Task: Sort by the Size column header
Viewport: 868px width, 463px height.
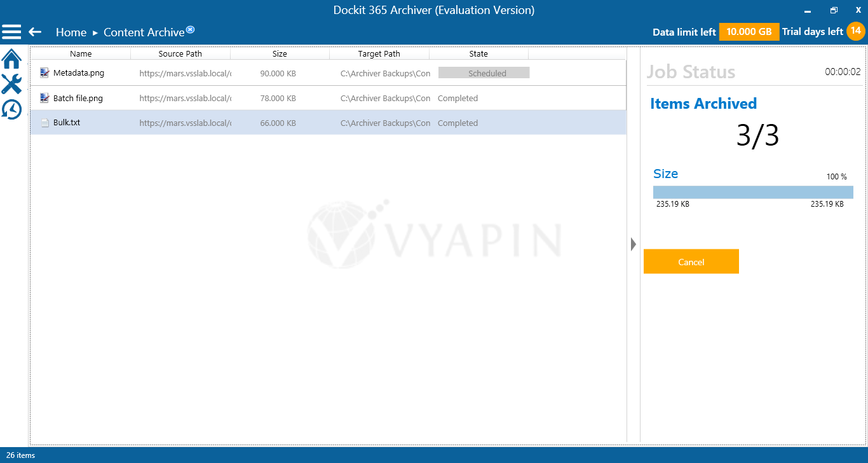Action: [280, 54]
